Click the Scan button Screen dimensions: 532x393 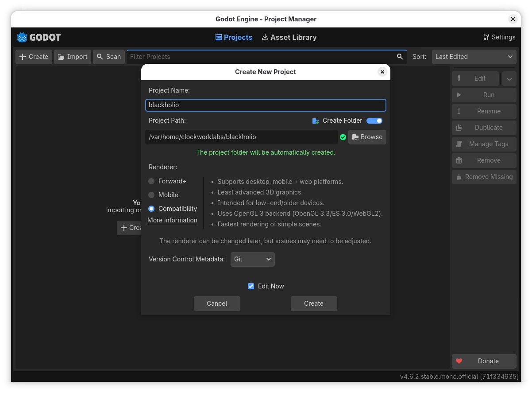[109, 57]
